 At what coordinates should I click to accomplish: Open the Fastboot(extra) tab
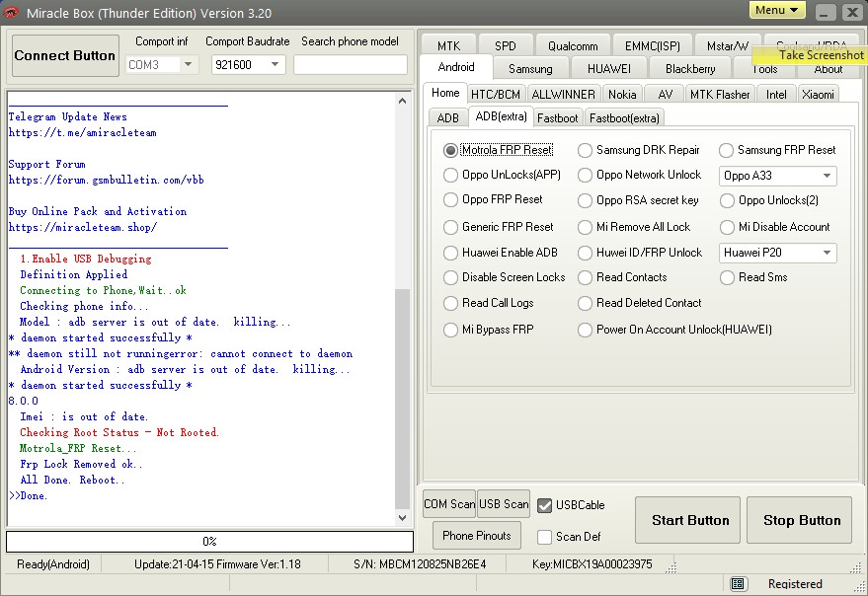click(624, 117)
